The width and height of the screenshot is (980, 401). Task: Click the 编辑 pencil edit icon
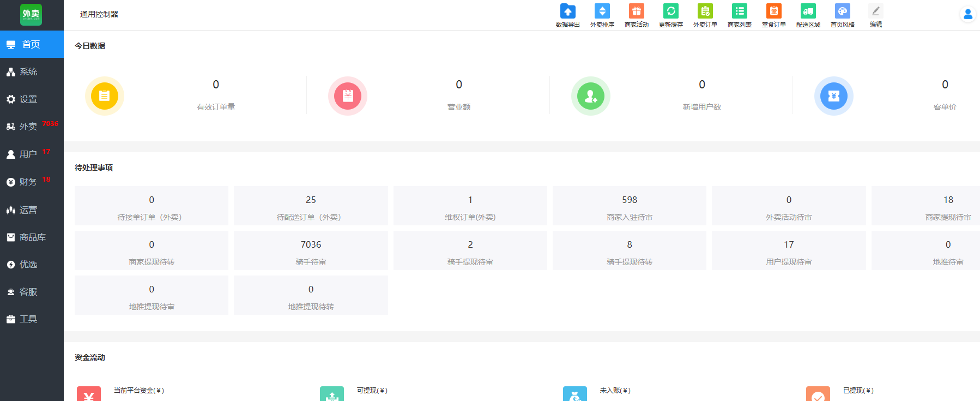pos(875,11)
